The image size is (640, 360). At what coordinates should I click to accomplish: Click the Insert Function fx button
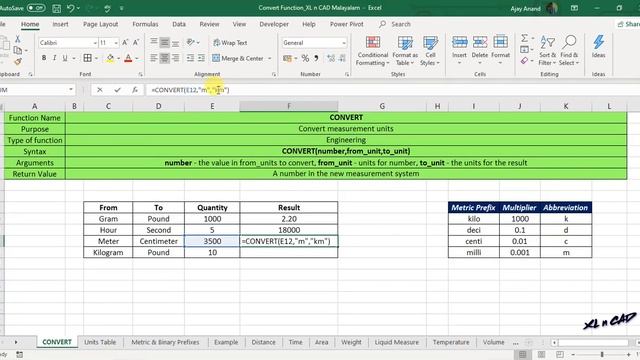[135, 90]
